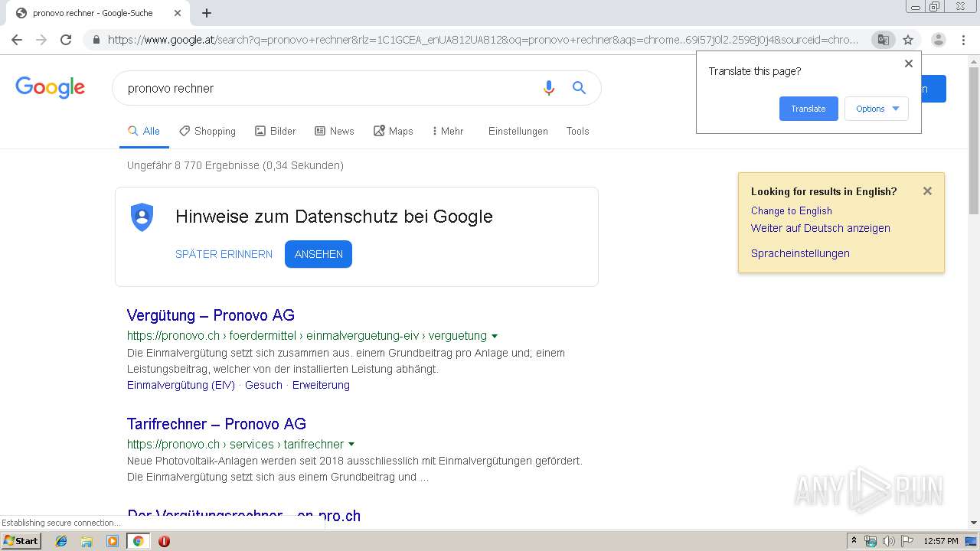
Task: Click the browser back arrow
Action: 17,40
